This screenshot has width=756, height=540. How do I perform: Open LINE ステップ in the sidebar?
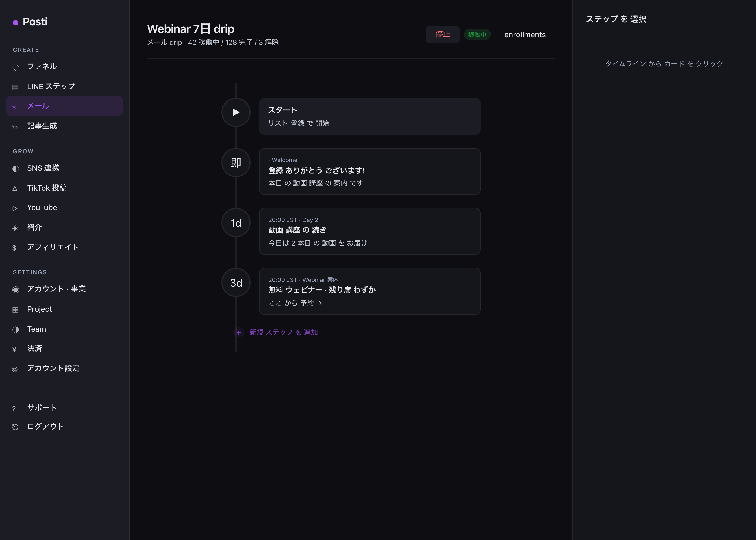[x=65, y=86]
